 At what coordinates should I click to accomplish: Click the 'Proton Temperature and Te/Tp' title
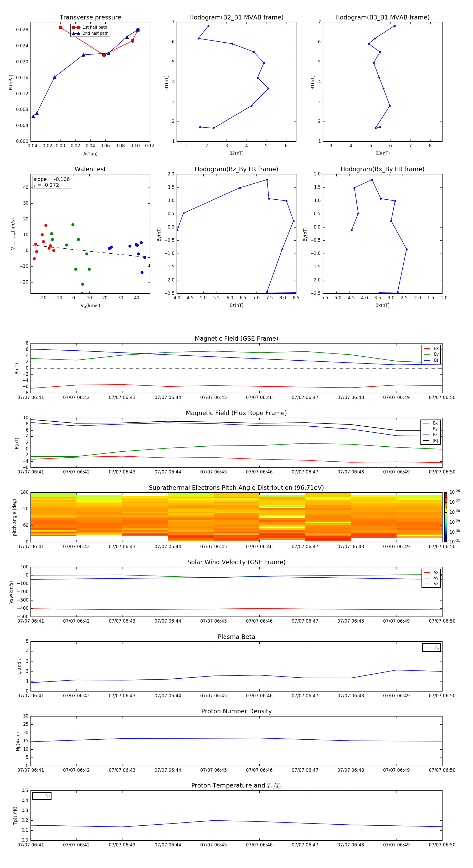(236, 786)
